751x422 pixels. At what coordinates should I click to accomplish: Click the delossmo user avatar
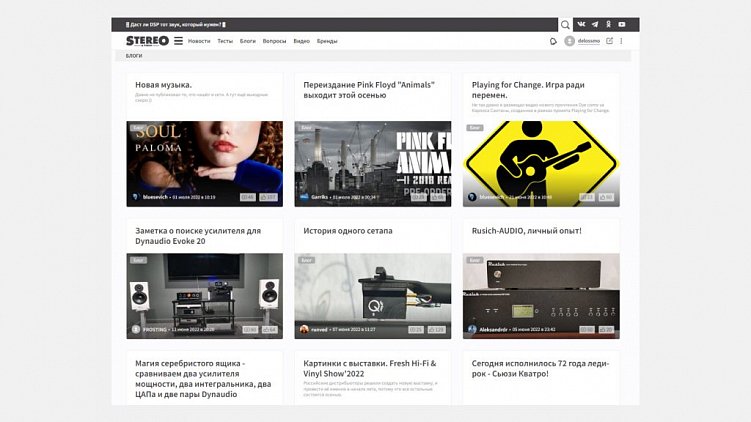click(x=569, y=41)
